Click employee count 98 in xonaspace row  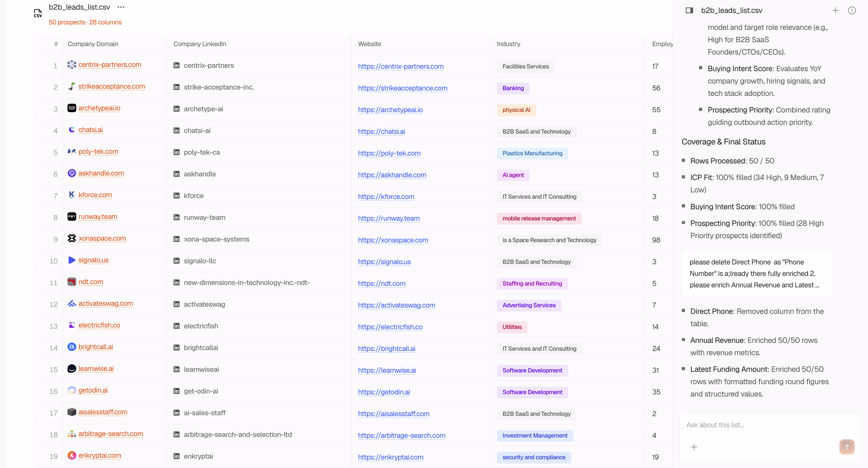click(656, 240)
